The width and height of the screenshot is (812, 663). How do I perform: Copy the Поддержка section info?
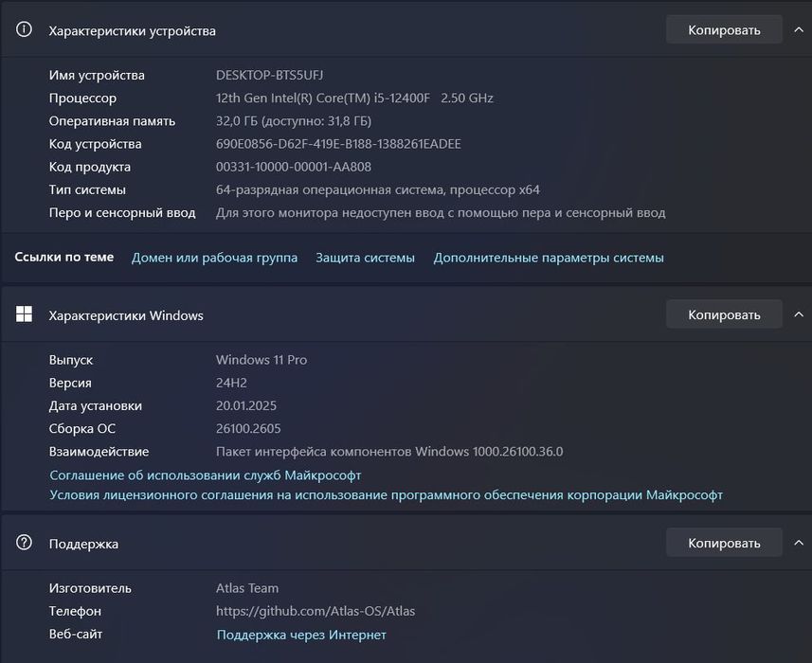pos(724,543)
